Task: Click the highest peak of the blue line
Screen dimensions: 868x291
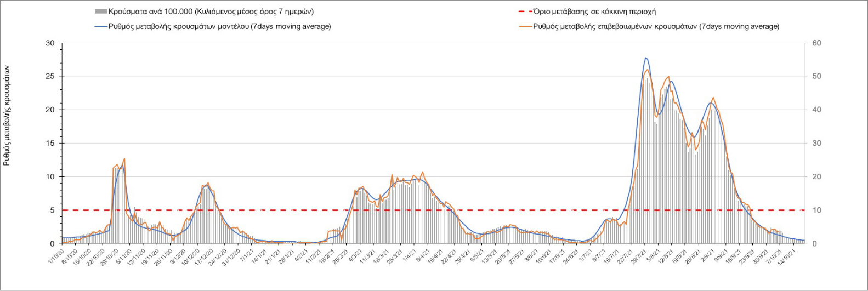Action: pos(646,58)
